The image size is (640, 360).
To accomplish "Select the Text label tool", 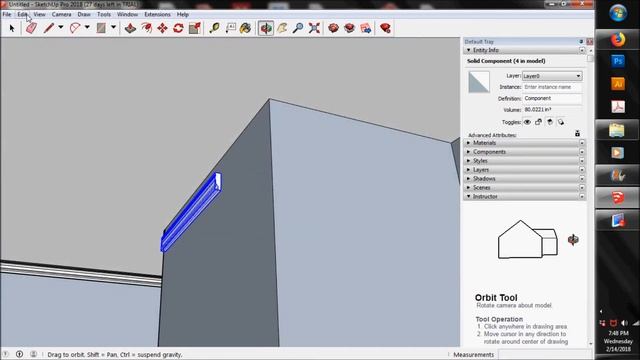I will (231, 28).
